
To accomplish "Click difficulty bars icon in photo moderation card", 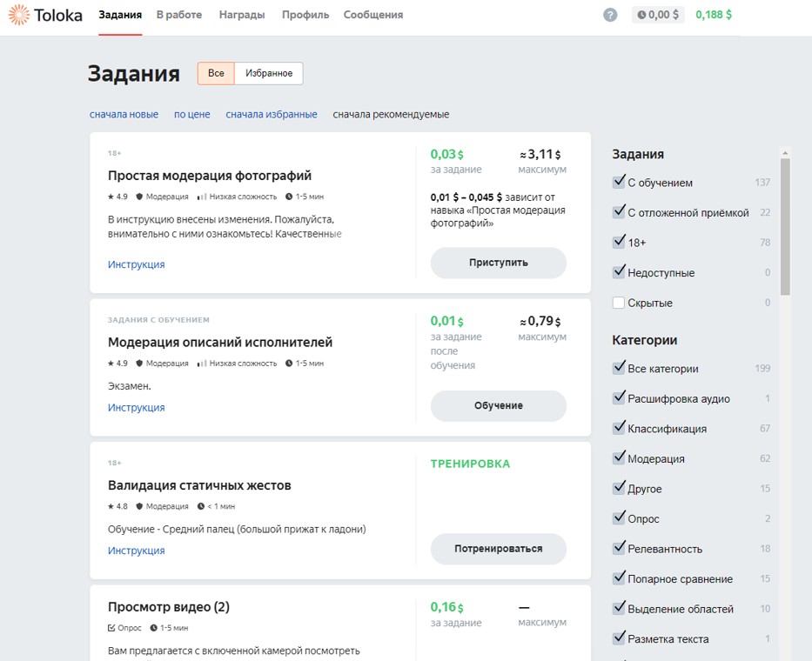I will point(202,197).
